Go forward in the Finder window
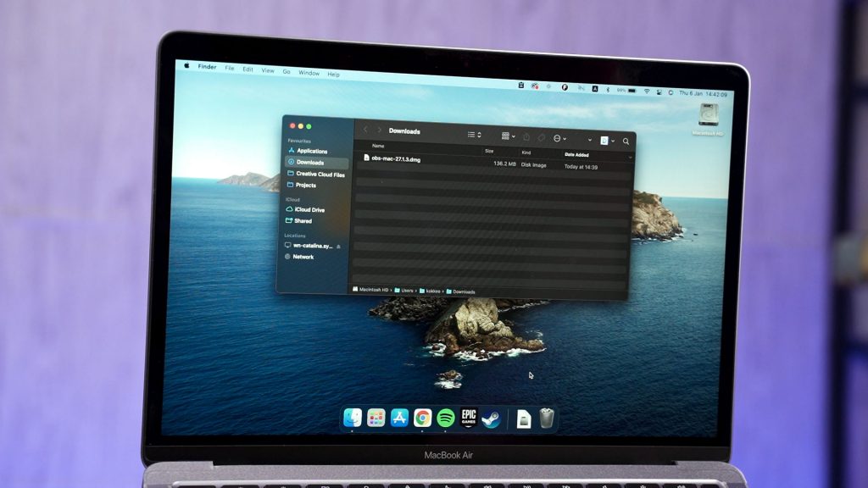 379,130
